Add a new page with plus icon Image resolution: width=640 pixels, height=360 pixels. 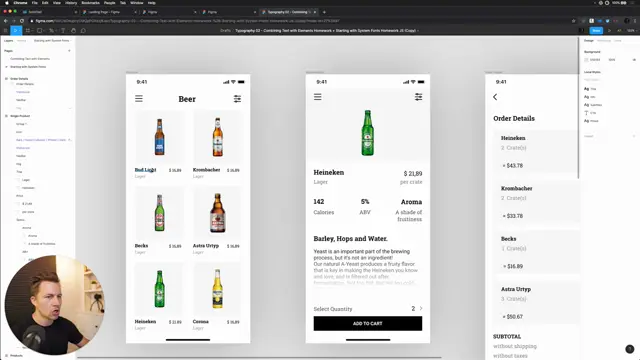[69, 51]
